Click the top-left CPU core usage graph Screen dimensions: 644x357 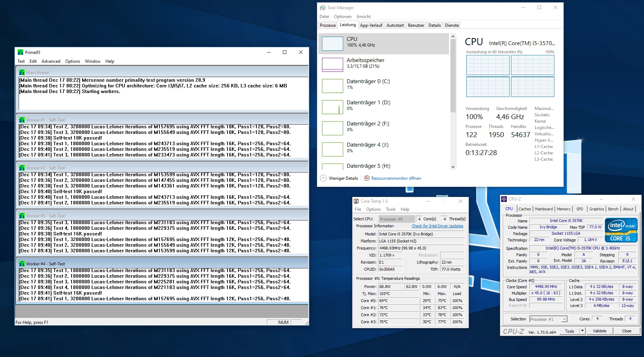pyautogui.click(x=488, y=65)
